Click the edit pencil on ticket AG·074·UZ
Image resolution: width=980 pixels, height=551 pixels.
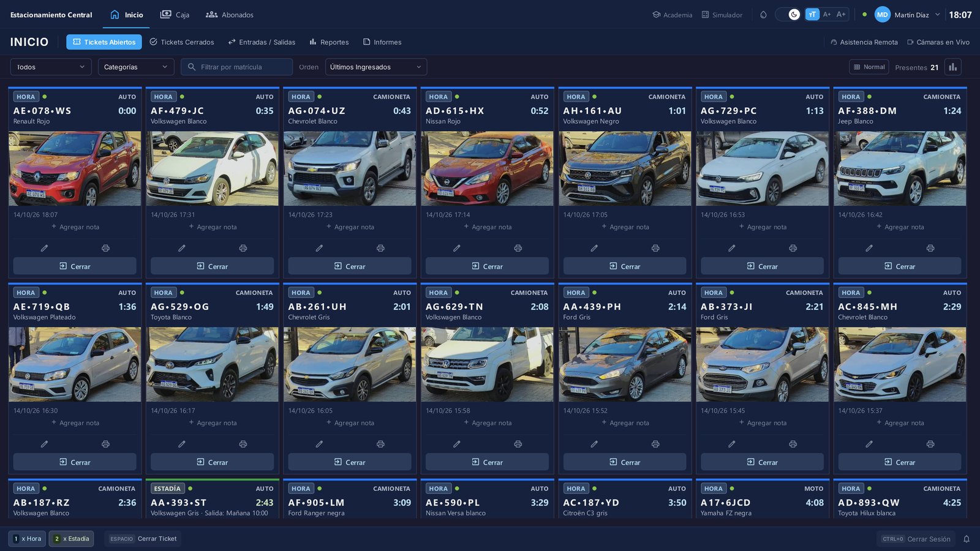[x=319, y=248]
